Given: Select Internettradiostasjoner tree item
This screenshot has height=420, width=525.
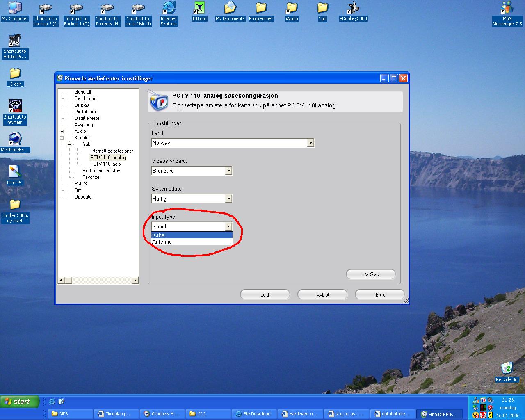Looking at the screenshot, I should 112,151.
